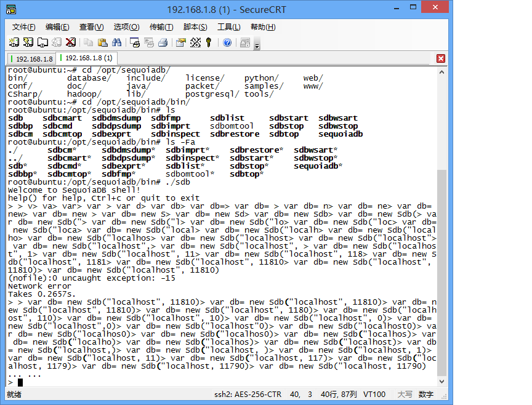This screenshot has width=532, height=405.
Task: Open Session Options icon
Action: tap(180, 42)
